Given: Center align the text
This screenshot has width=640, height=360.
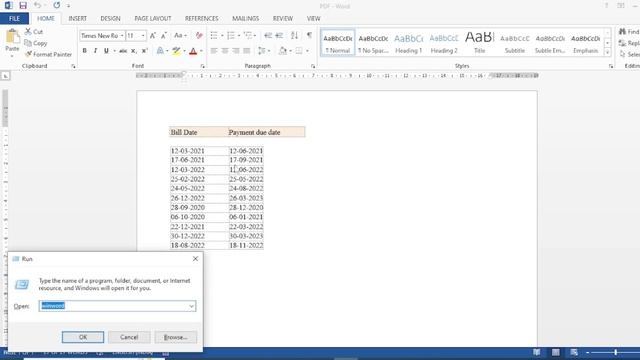Looking at the screenshot, I should pos(225,51).
